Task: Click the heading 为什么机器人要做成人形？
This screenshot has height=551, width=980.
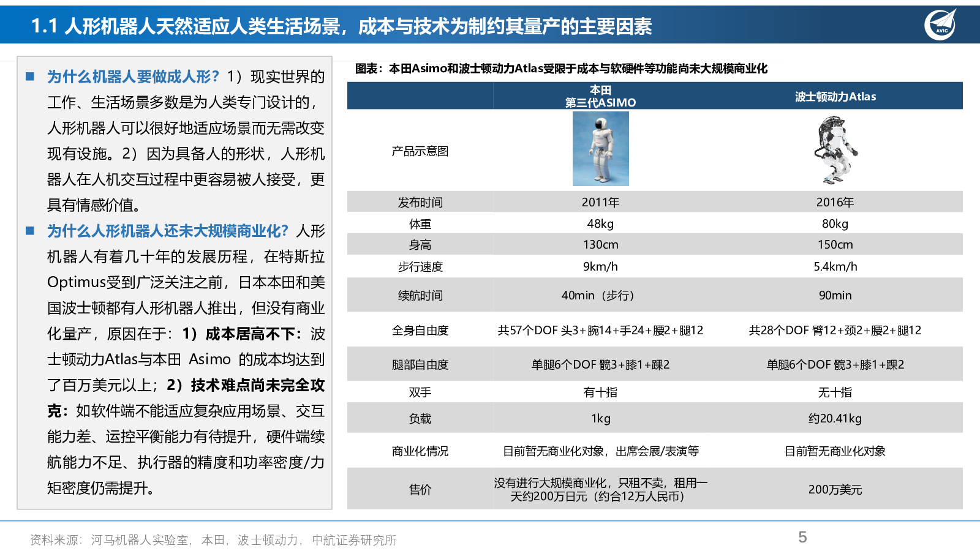Action: click(x=133, y=77)
